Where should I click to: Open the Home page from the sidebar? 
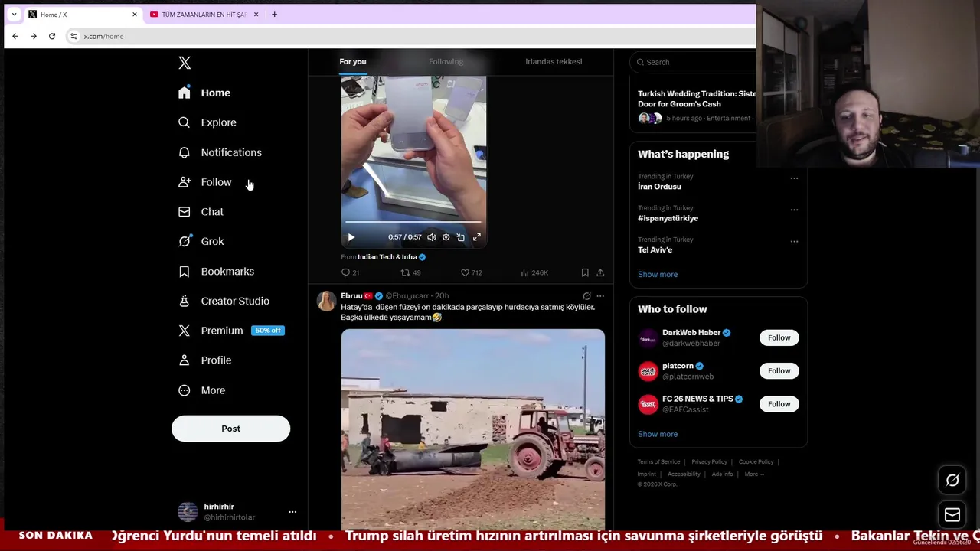pyautogui.click(x=204, y=93)
